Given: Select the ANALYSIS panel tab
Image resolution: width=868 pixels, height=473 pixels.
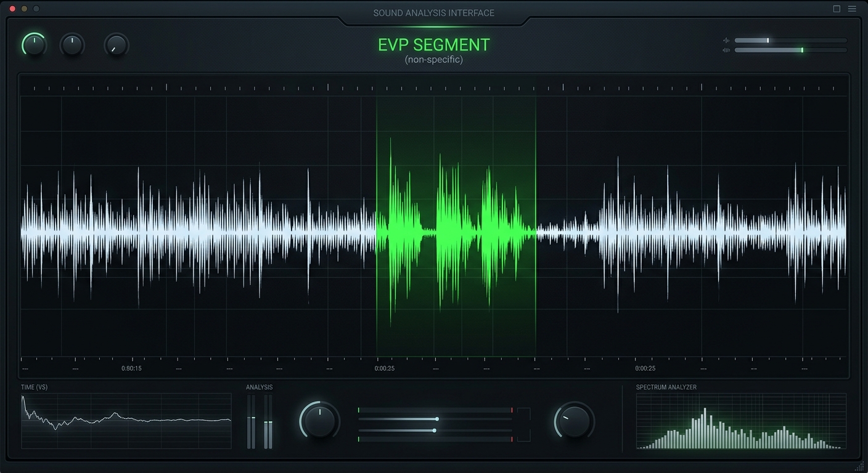Looking at the screenshot, I should coord(259,387).
